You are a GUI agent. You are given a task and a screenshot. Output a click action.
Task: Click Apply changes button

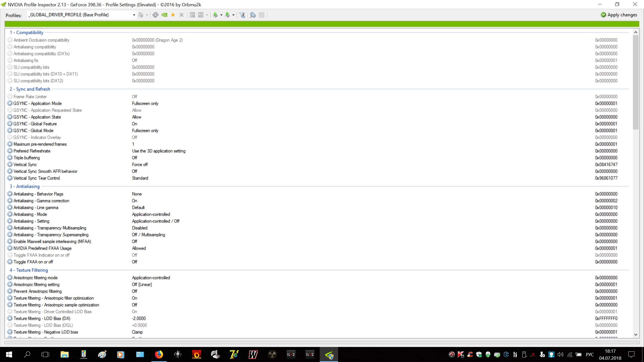coord(619,15)
